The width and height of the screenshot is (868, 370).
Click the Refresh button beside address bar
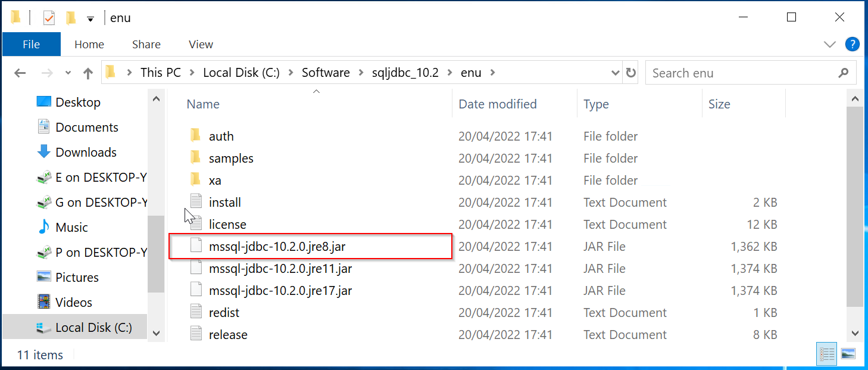(631, 73)
